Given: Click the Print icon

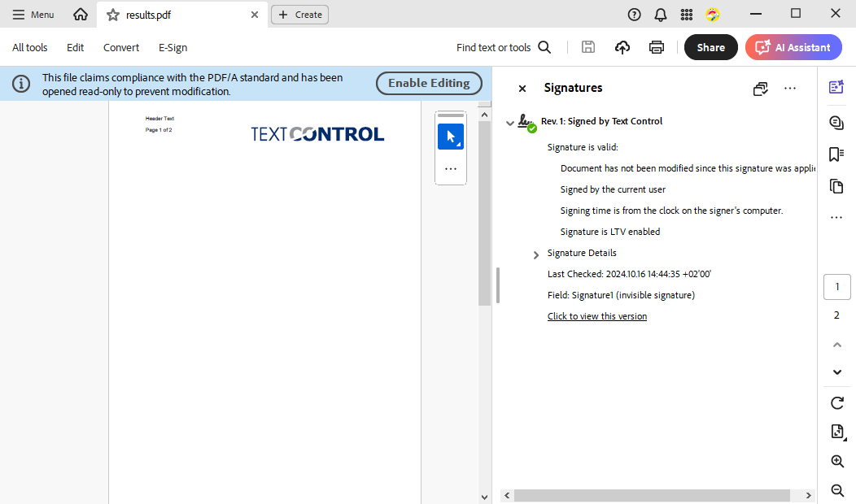Looking at the screenshot, I should tap(656, 47).
